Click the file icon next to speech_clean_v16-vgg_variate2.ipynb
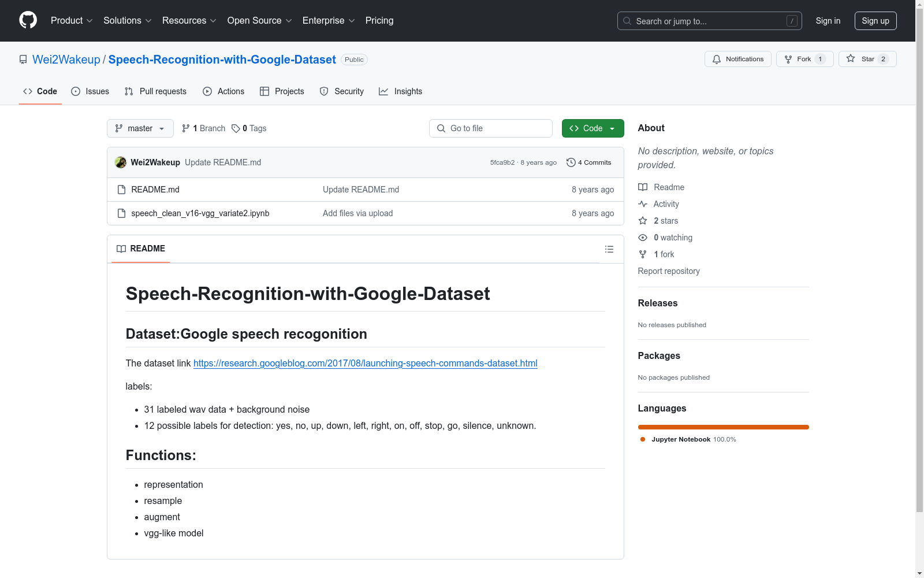 pyautogui.click(x=121, y=213)
